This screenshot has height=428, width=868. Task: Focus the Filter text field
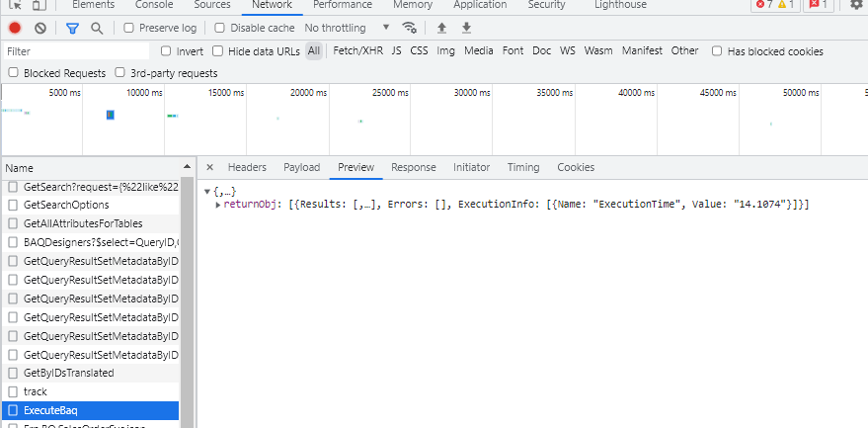pos(76,51)
